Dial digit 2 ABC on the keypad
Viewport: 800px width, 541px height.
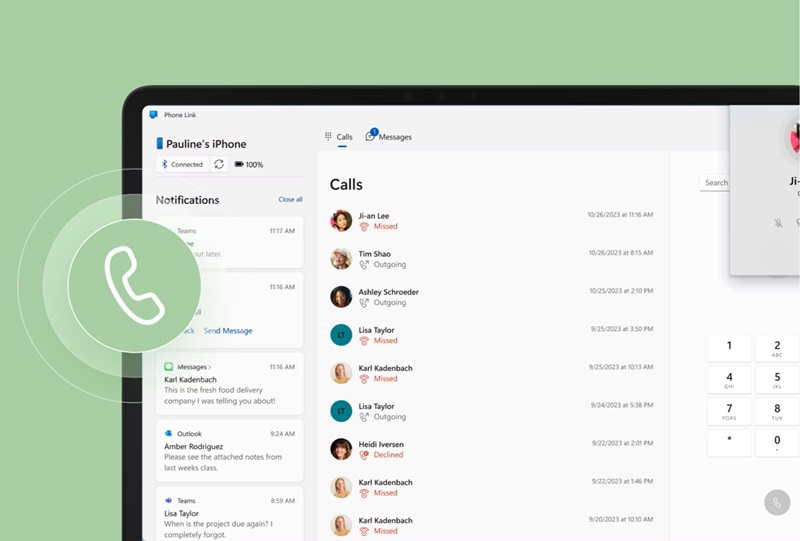point(777,348)
